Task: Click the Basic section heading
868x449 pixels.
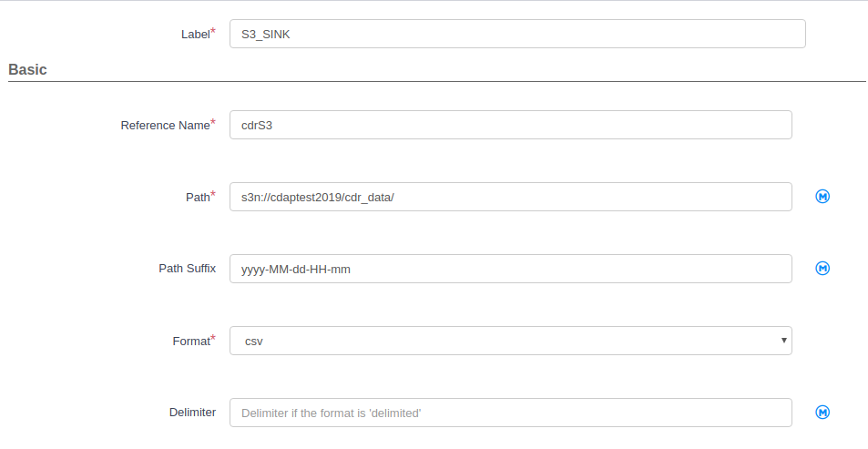Action: point(27,70)
